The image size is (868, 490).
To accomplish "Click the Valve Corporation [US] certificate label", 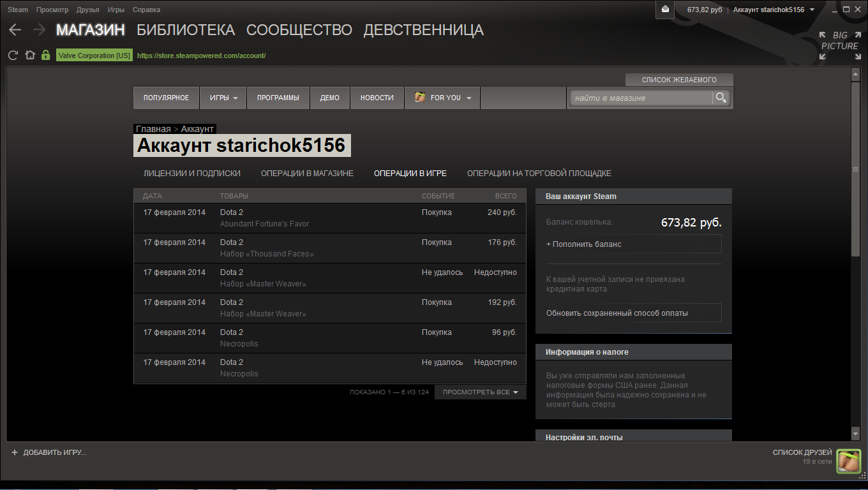I will pyautogui.click(x=94, y=56).
